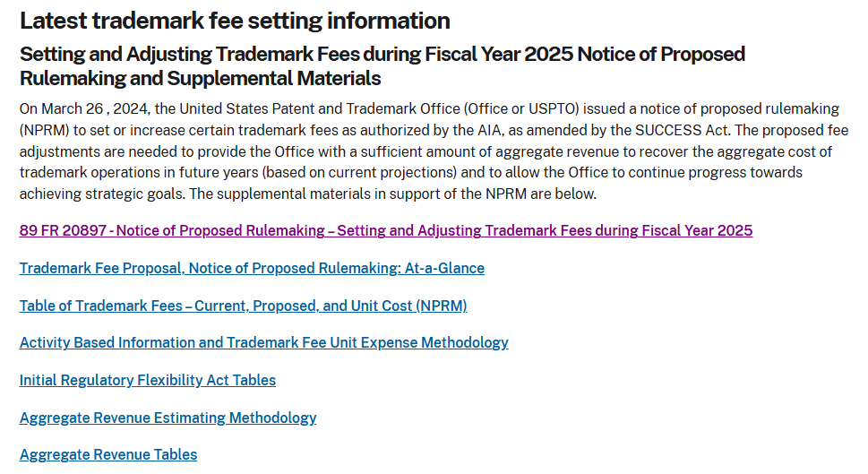This screenshot has width=868, height=474.
Task: Click 'United States Patent and Trademark Office' text
Action: point(320,108)
